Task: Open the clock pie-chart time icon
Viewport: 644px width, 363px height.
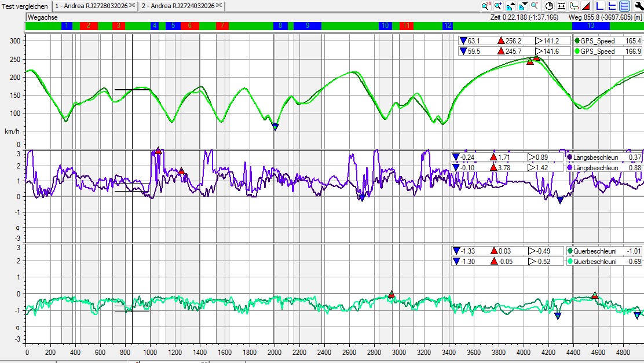Action: coord(549,6)
